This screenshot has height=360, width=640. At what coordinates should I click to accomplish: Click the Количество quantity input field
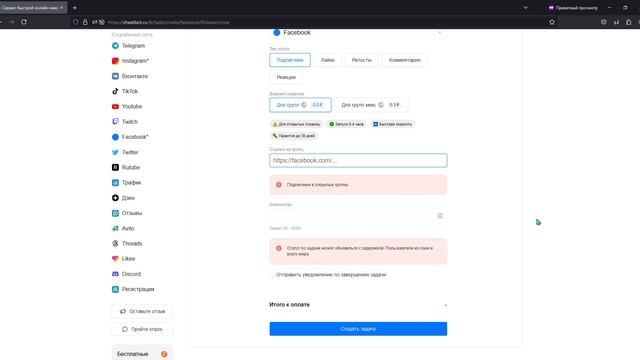358,216
